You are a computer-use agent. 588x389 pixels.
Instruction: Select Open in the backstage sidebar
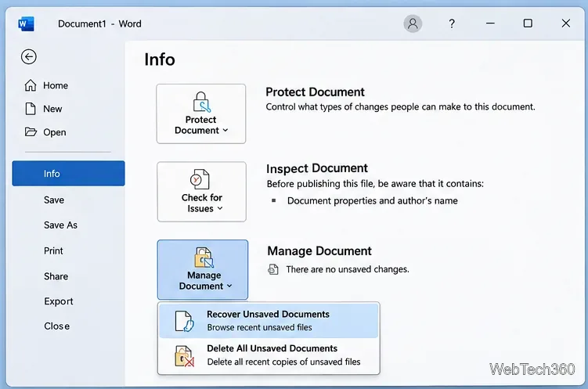55,132
